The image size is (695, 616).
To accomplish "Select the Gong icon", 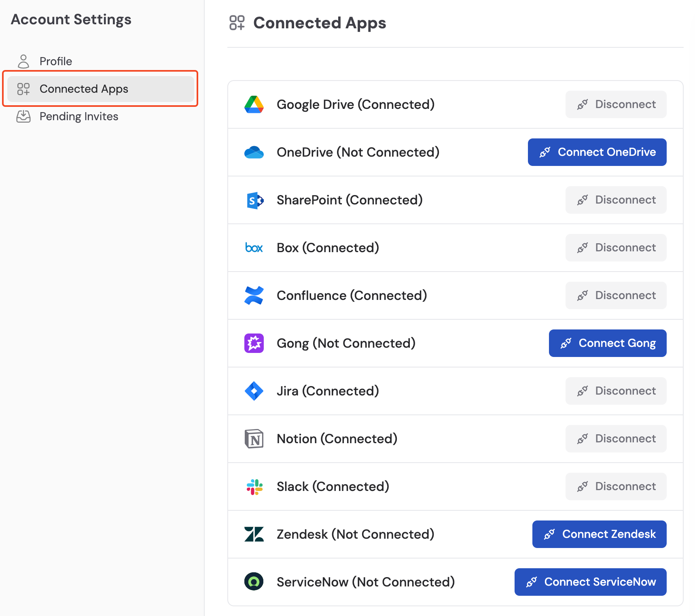I will tap(254, 343).
